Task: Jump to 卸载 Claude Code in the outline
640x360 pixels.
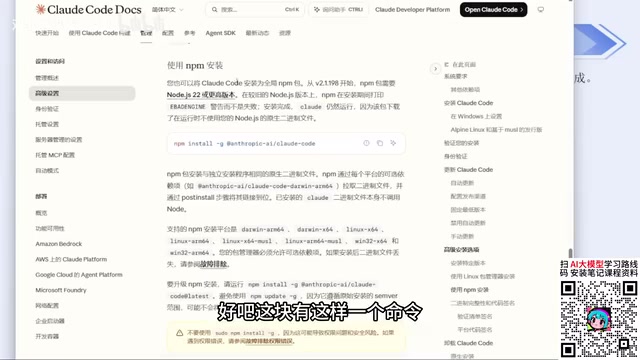Action: 468,343
